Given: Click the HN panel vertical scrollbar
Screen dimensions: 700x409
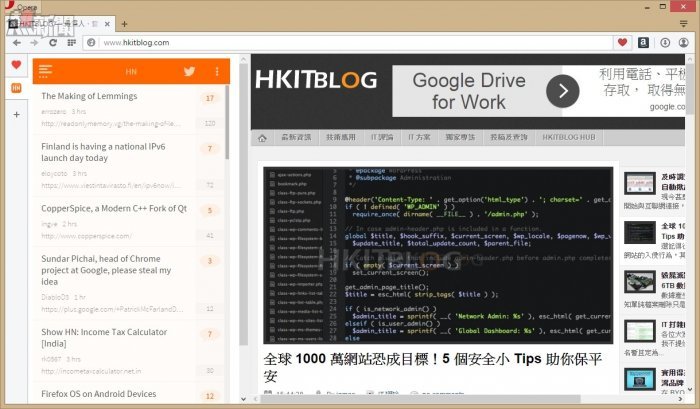Looking at the screenshot, I should [x=227, y=123].
